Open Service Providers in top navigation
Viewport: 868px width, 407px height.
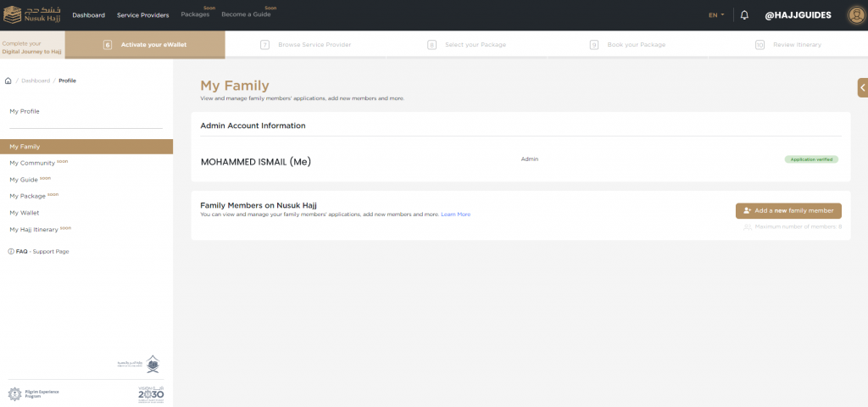point(142,15)
